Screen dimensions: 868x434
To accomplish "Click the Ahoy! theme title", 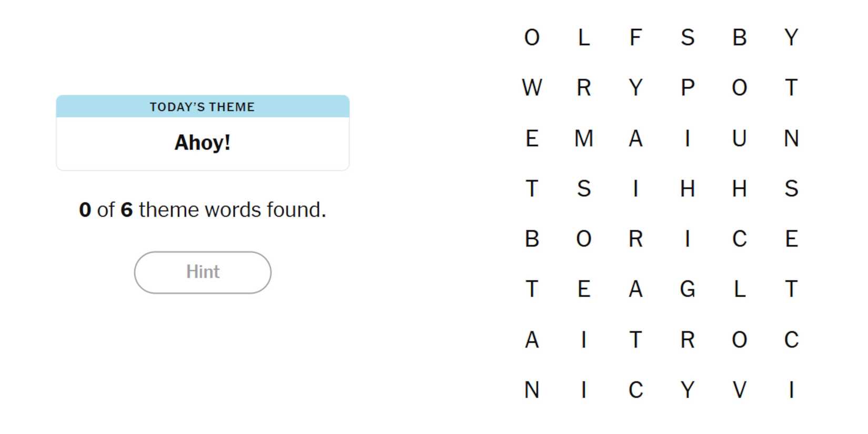I will coord(203,143).
